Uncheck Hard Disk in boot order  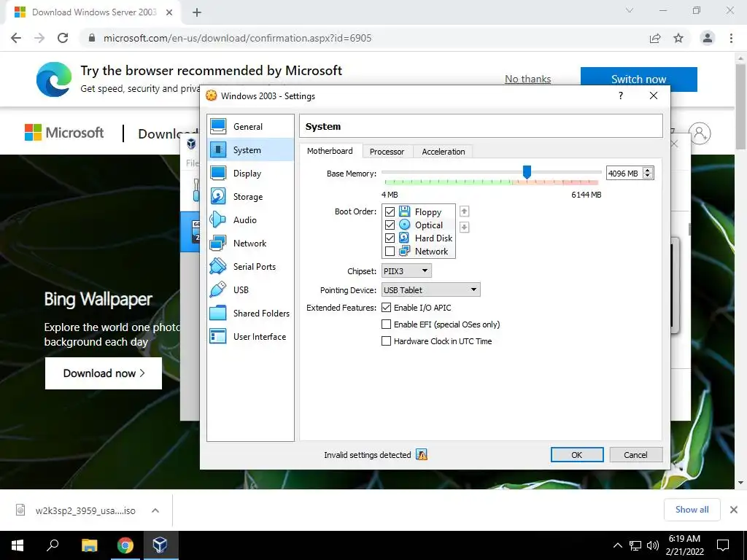390,238
